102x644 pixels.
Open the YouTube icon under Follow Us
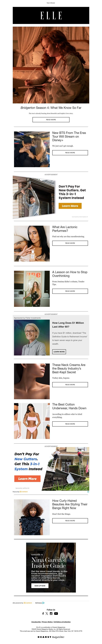(x=56, y=614)
